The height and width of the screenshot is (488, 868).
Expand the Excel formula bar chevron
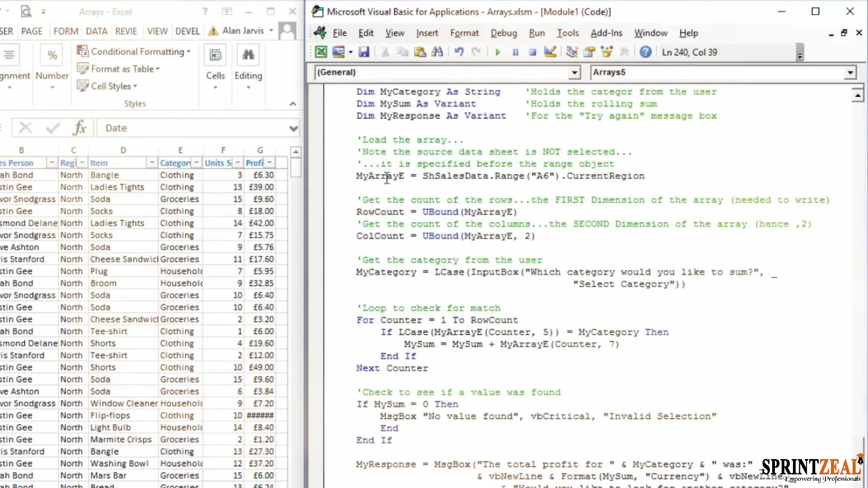click(x=293, y=129)
